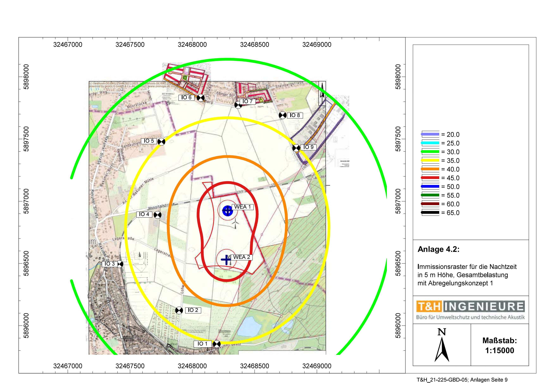Viewport: 555px width, 392px height.
Task: Click the IO 8 receptor point marker
Action: pos(283,115)
